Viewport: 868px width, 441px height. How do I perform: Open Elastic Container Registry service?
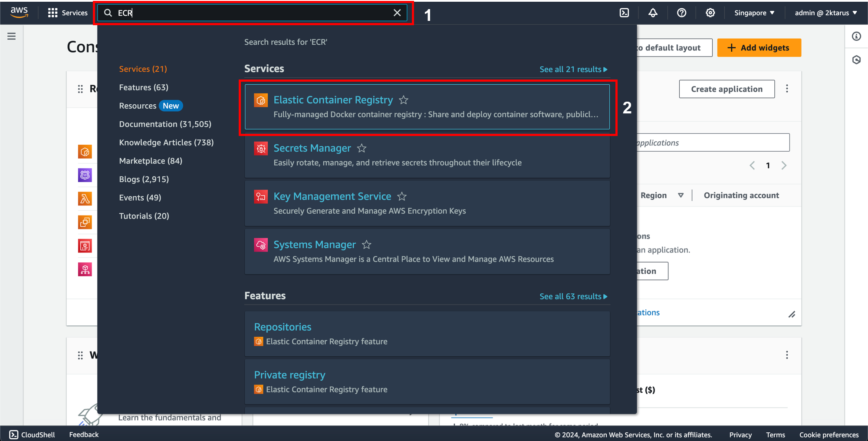point(333,100)
